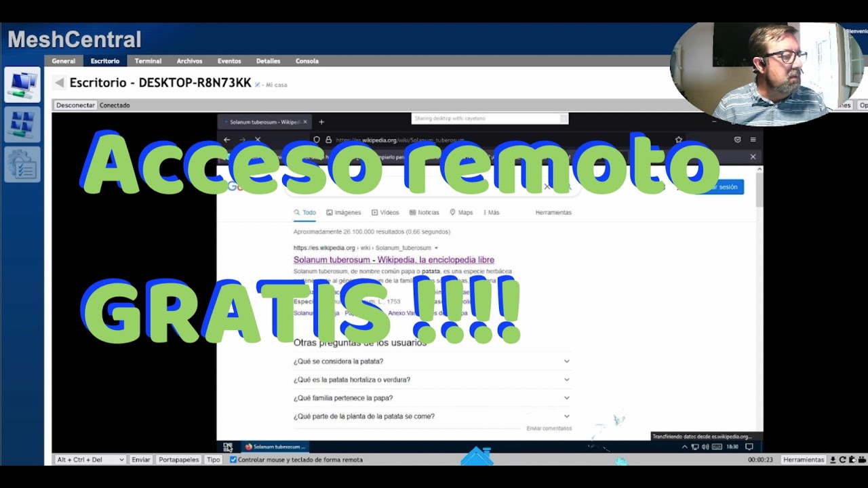The height and width of the screenshot is (488, 868).
Task: Click the shield tracking protection icon
Action: pos(317,140)
